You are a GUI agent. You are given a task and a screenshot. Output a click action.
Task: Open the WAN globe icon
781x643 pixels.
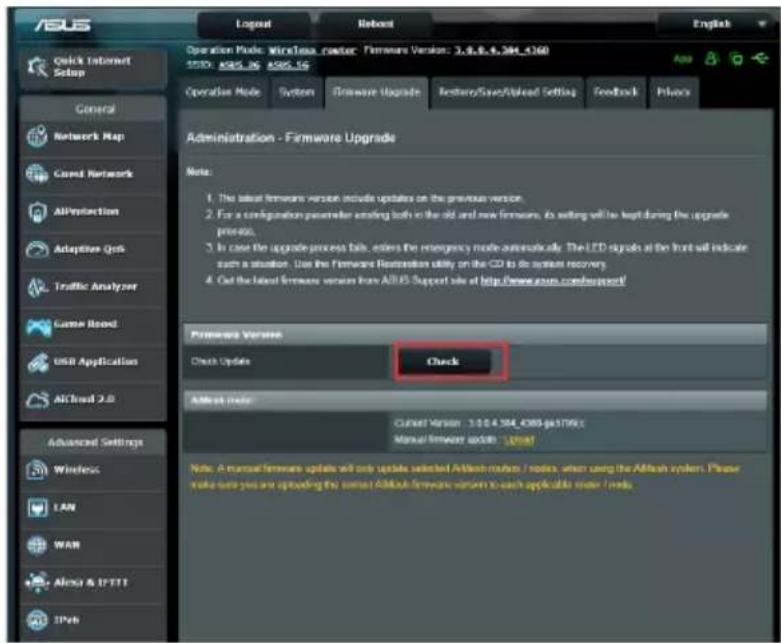[x=37, y=545]
